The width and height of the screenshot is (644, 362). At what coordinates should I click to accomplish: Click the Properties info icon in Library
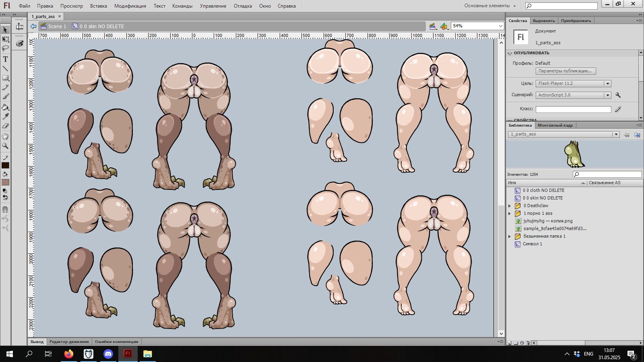click(522, 343)
